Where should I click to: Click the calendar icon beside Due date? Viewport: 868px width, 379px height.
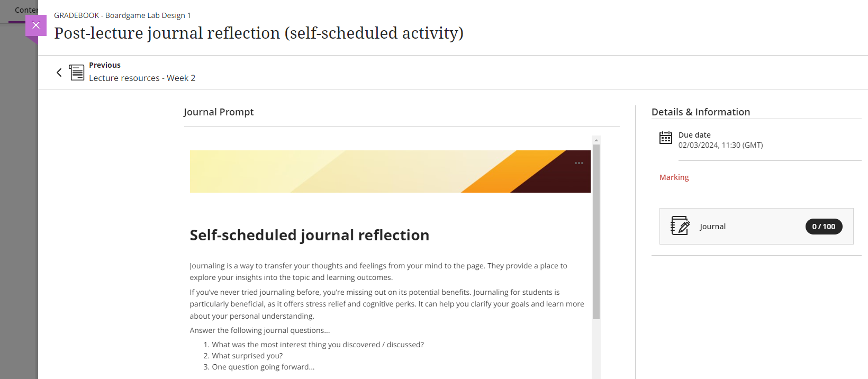(665, 138)
